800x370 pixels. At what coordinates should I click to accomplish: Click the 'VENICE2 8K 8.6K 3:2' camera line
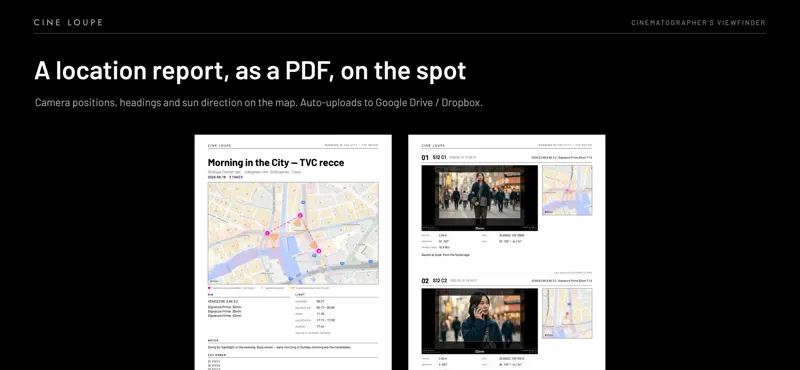click(x=223, y=302)
